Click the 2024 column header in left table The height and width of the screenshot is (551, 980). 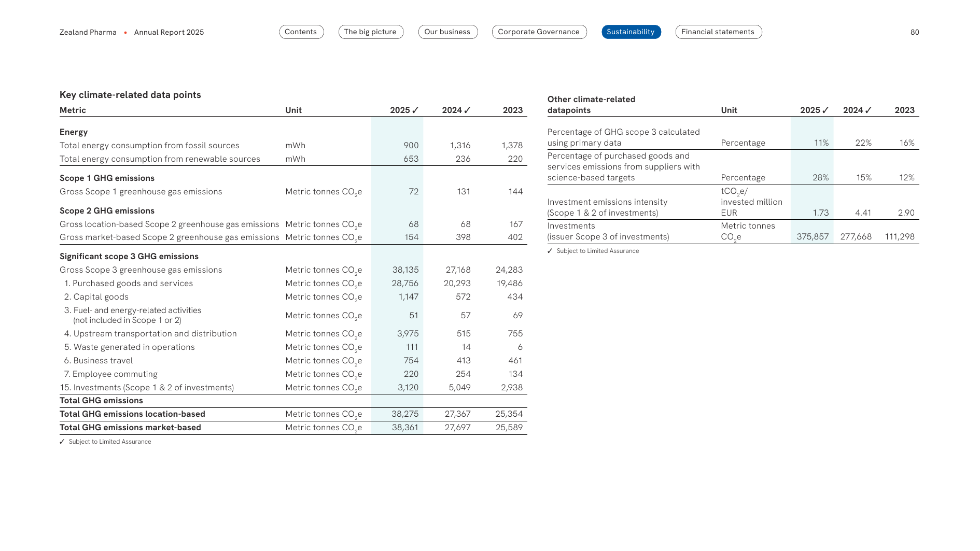(x=456, y=110)
